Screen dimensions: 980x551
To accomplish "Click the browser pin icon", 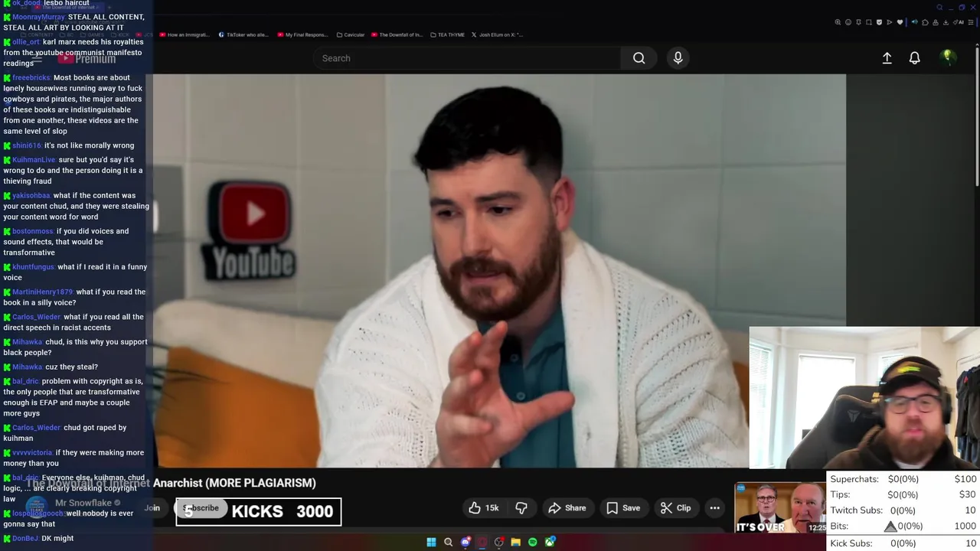I will tap(858, 22).
